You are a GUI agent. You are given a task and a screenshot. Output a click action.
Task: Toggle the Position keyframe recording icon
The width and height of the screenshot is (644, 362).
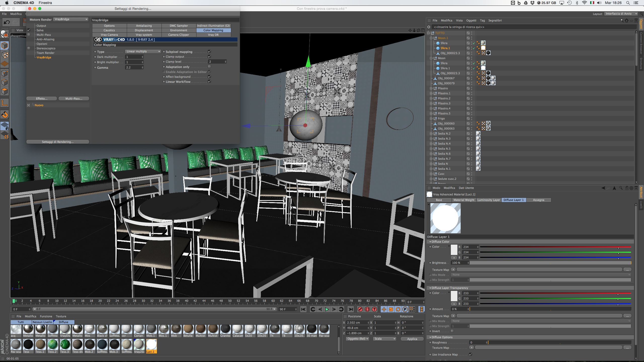pos(384,309)
